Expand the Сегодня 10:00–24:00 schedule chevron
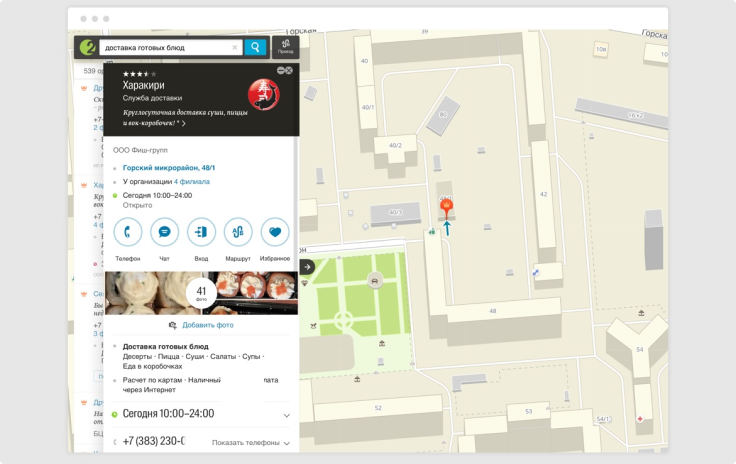Image resolution: width=736 pixels, height=464 pixels. coord(286,415)
